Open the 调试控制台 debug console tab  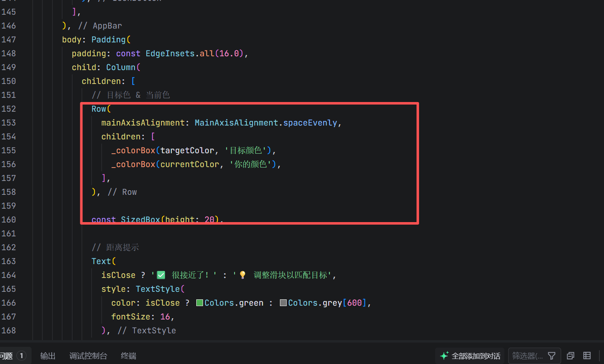pos(88,356)
